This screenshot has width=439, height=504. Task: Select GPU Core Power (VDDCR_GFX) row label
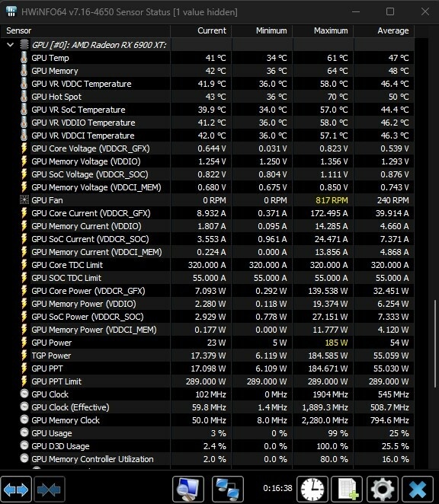88,291
